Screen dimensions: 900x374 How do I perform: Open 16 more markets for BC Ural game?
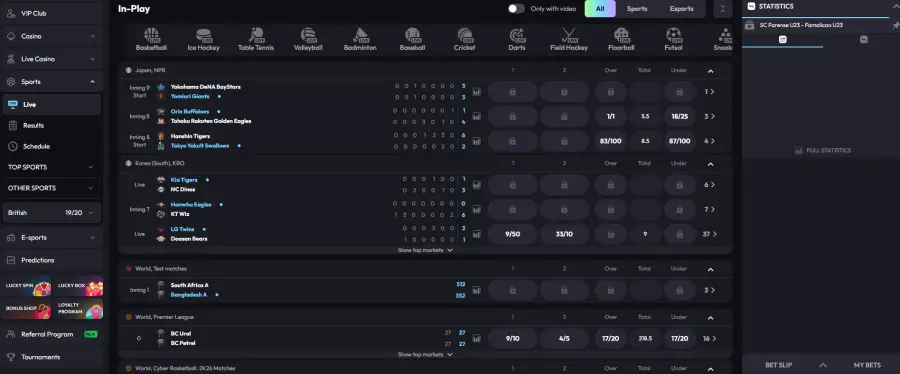point(710,338)
